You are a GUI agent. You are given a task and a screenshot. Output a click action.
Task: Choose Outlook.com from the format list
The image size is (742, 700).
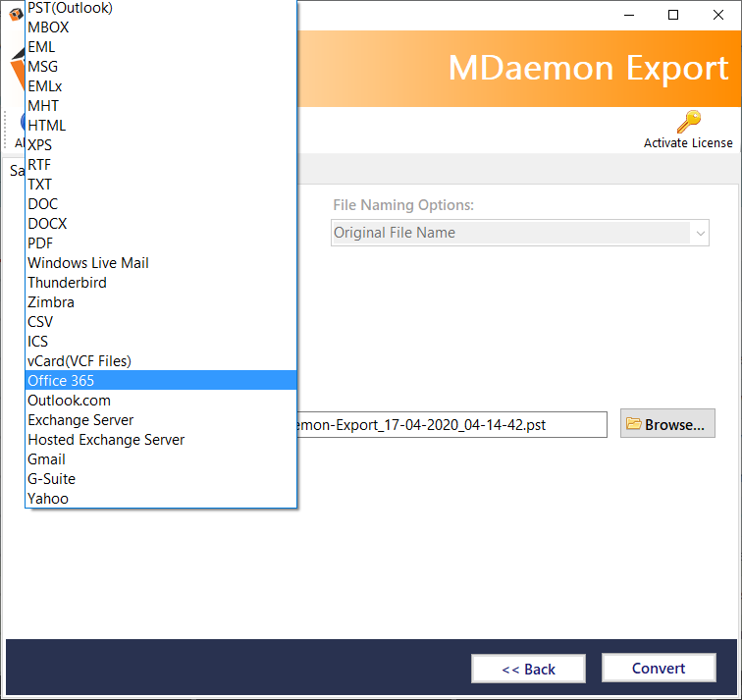69,401
